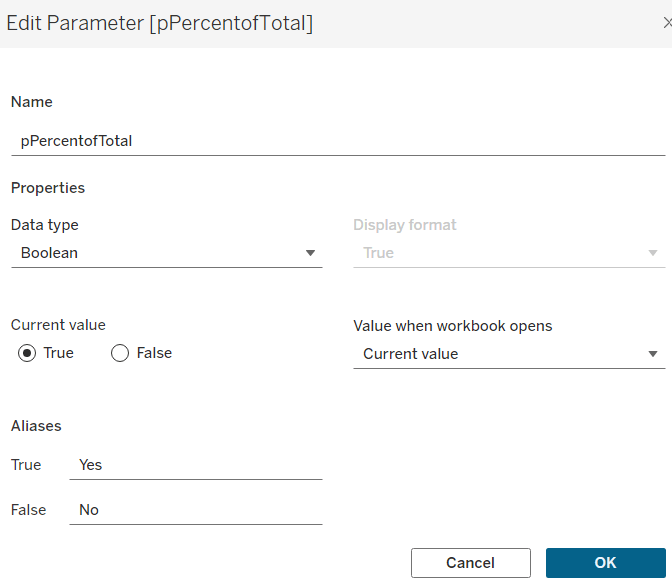The height and width of the screenshot is (586, 672).
Task: Click the Current value label
Action: pos(58,325)
